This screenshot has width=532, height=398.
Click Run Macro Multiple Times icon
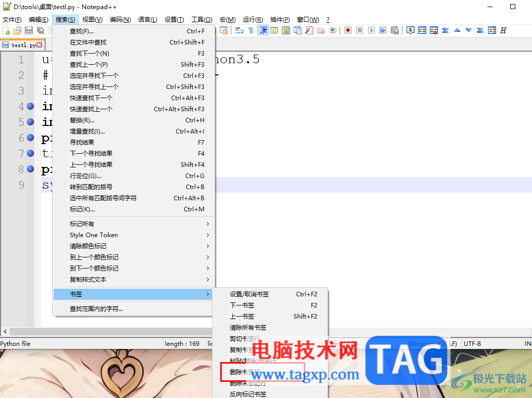pyautogui.click(x=383, y=30)
